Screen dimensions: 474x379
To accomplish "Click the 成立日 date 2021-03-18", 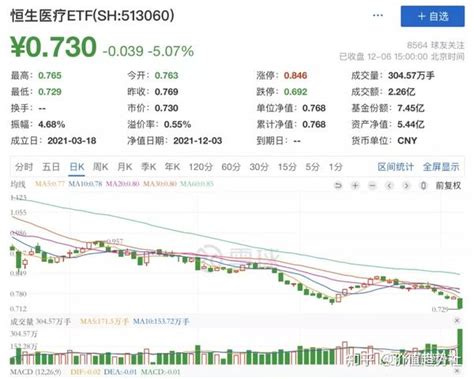I will (x=72, y=141).
